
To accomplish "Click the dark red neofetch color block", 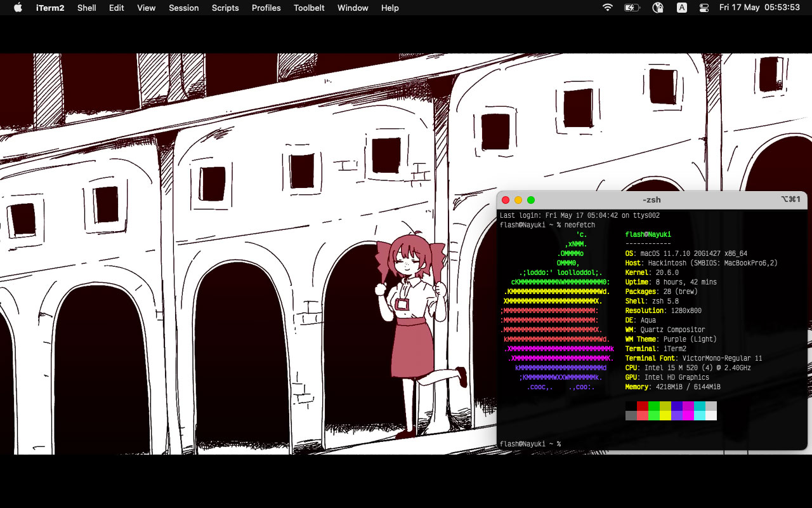I will pyautogui.click(x=643, y=406).
